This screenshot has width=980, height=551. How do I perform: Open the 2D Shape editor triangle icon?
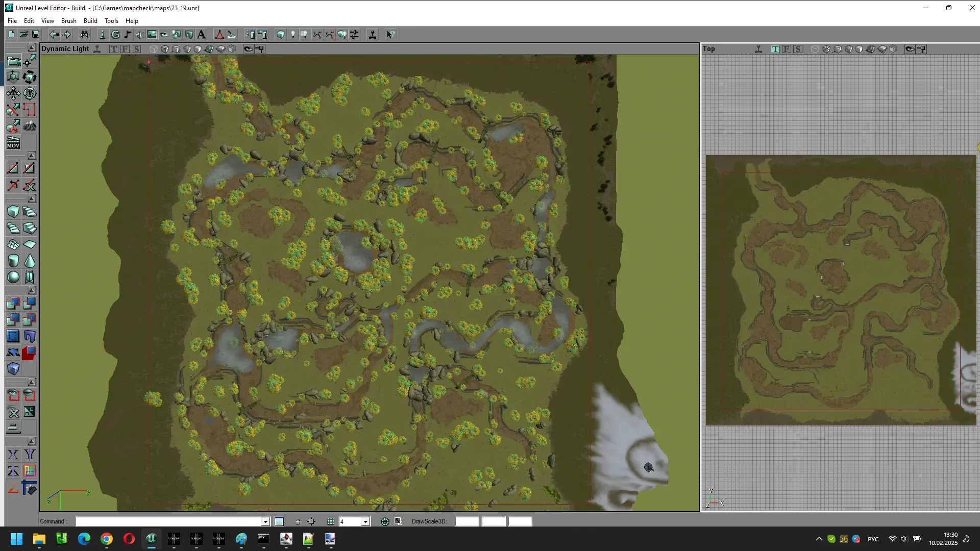[x=219, y=34]
